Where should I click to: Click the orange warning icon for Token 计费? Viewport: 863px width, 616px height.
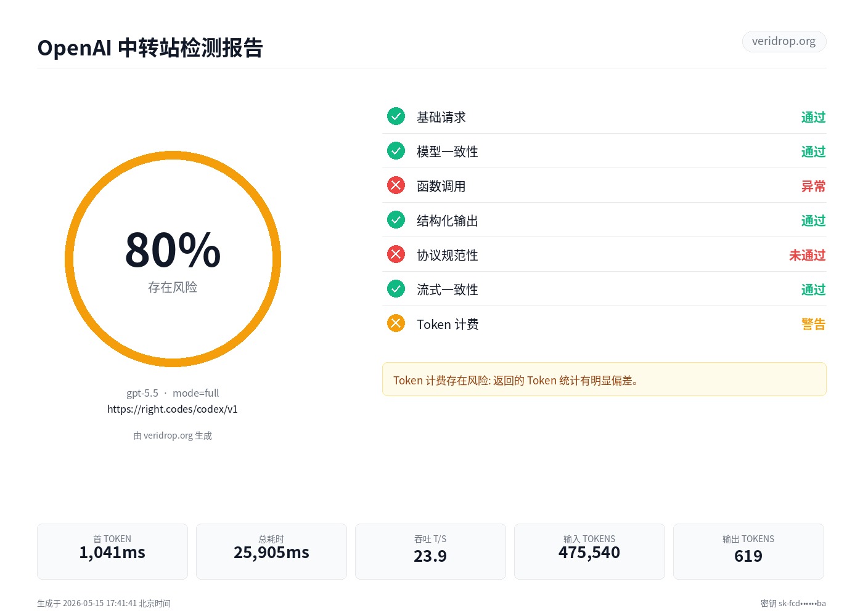pyautogui.click(x=396, y=323)
